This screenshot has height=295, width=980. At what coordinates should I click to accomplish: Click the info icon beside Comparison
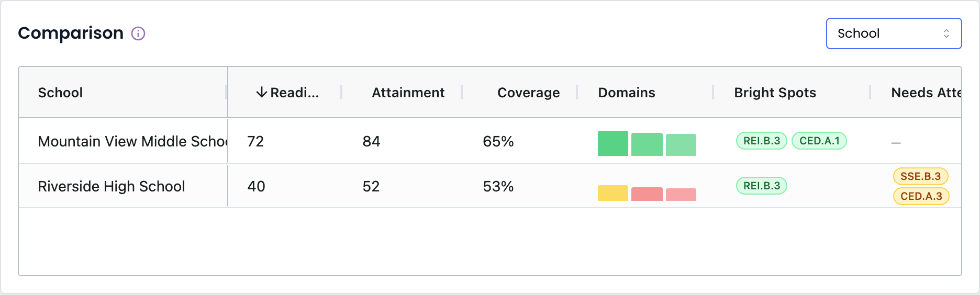tap(138, 33)
